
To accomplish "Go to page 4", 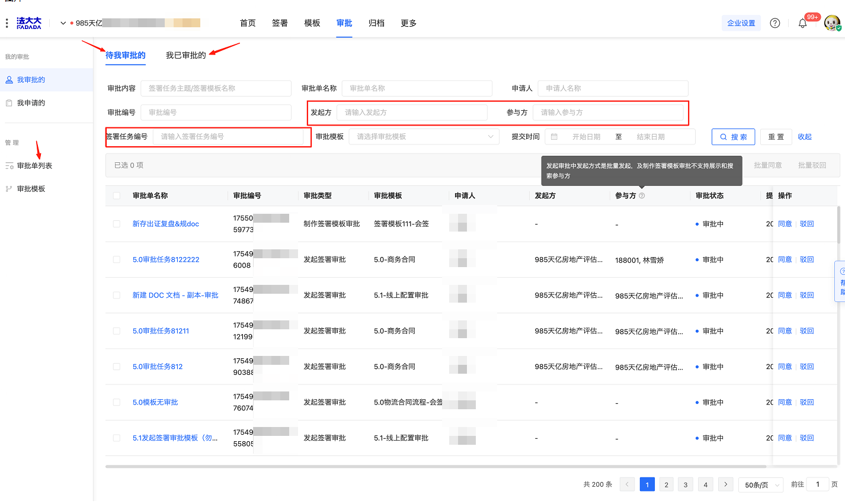I will [x=705, y=484].
